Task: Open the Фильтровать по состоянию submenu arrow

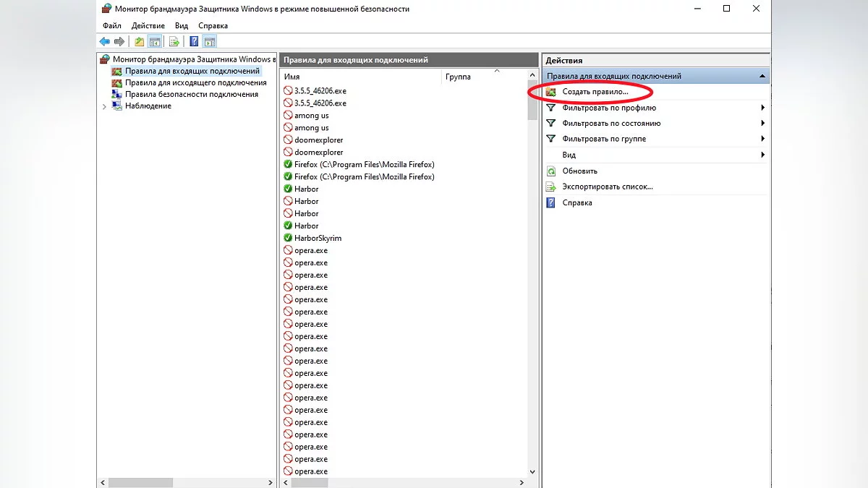Action: (762, 124)
